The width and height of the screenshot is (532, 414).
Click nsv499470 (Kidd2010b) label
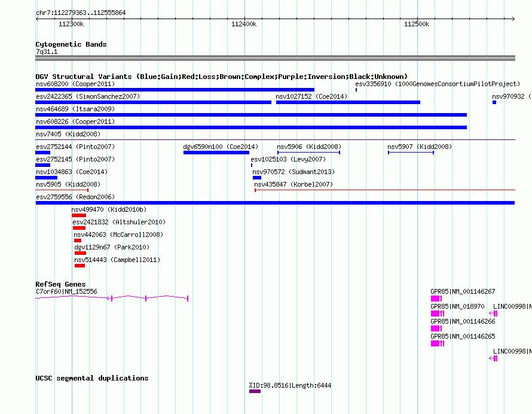coord(109,209)
